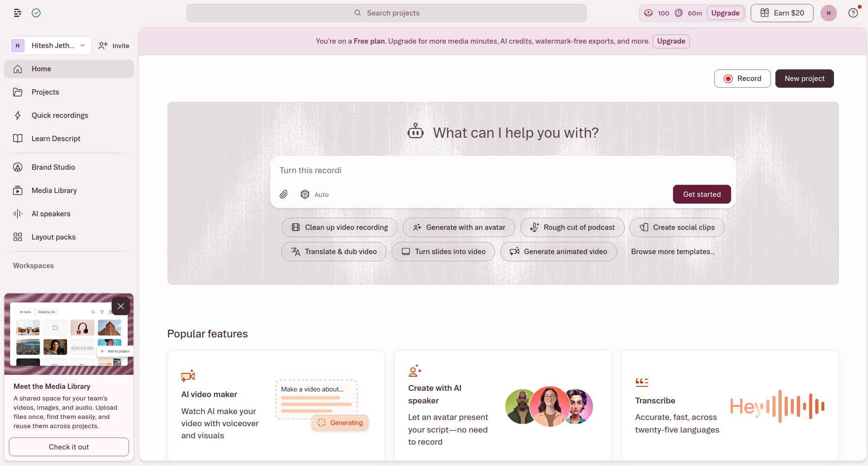This screenshot has width=868, height=466.
Task: Click the paperclip attach file icon
Action: pos(284,194)
